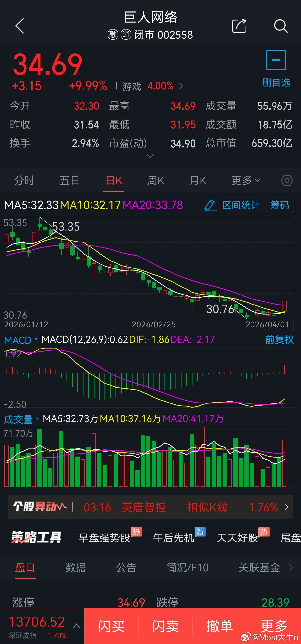Tap the 换手 2.94% value
The height and width of the screenshot is (644, 301).
85,143
